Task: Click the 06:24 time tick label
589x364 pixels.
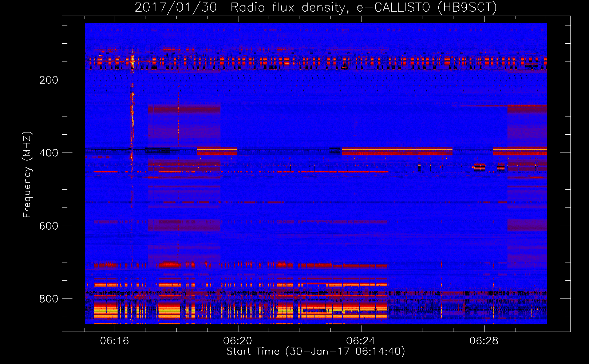Action: [361, 341]
